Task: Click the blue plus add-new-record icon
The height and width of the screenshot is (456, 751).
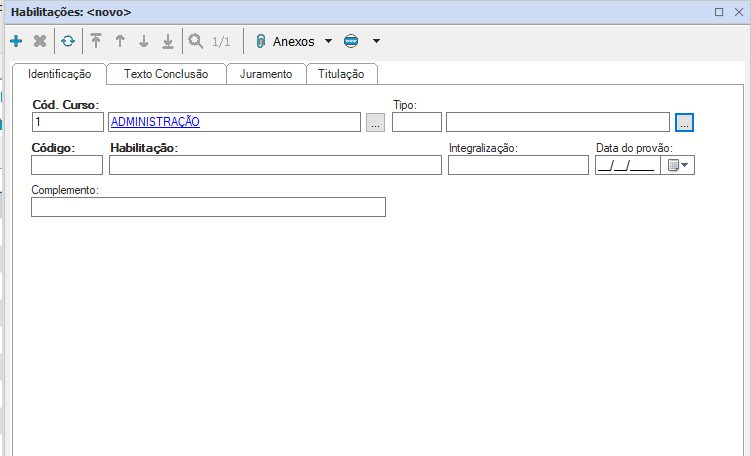Action: [x=15, y=41]
